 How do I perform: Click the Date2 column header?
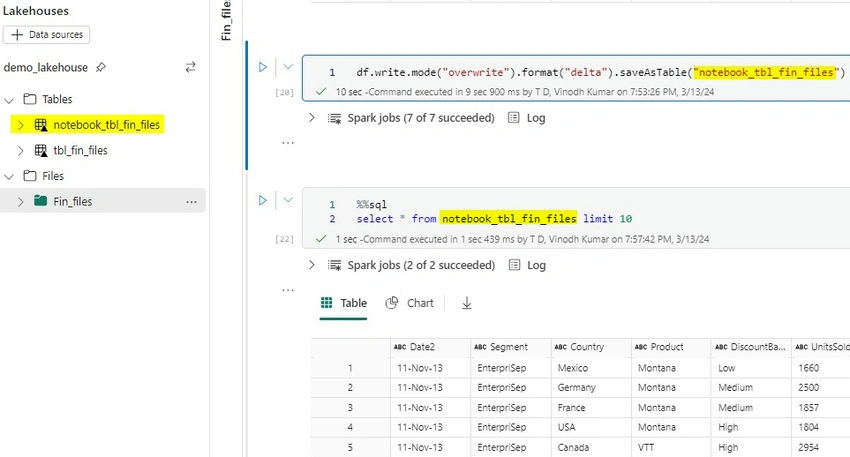[x=430, y=347]
